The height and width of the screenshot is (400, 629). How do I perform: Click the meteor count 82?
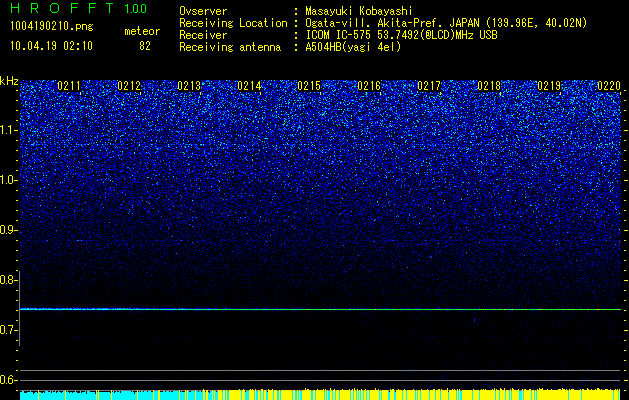pyautogui.click(x=145, y=46)
